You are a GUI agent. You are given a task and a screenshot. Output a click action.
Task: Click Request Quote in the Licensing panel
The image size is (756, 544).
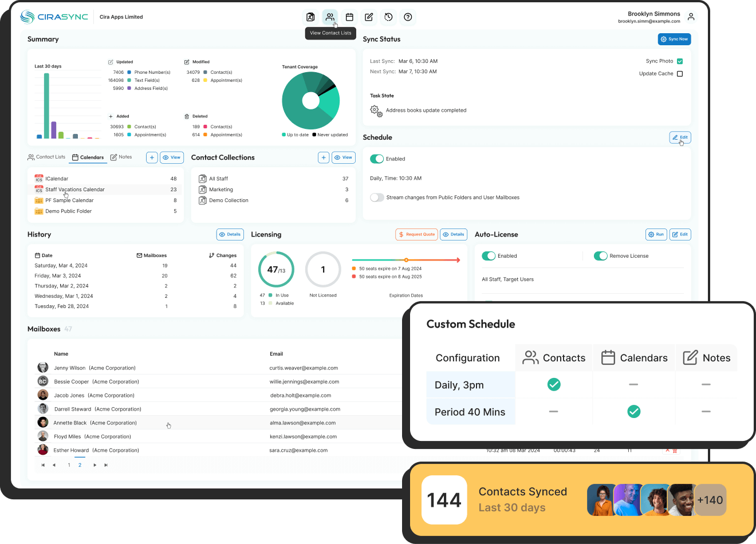point(416,234)
